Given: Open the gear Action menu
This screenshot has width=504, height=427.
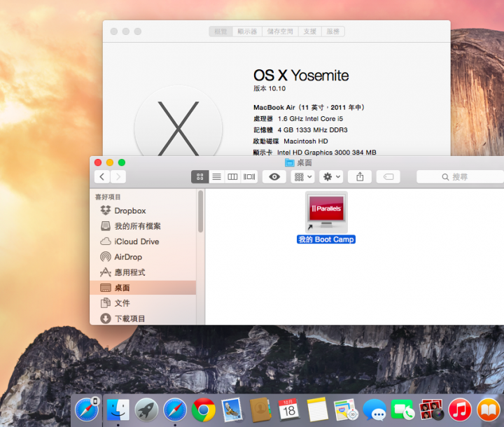Looking at the screenshot, I should point(331,177).
